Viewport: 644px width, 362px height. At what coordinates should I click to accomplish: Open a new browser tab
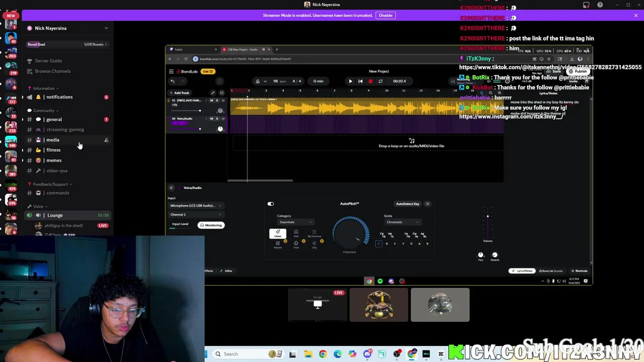pos(277,49)
